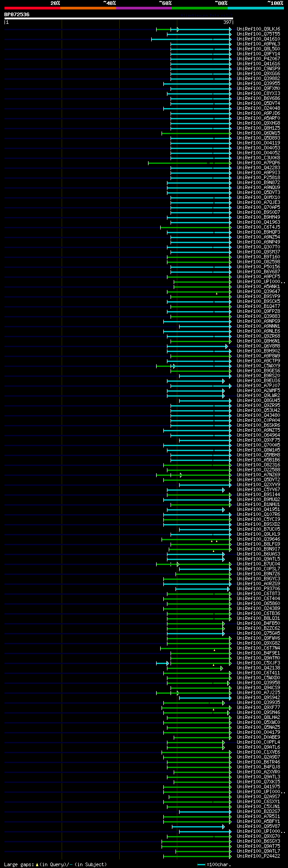Image resolution: width=288 pixels, height=868 pixels.
Task: Select the label UniRef100_Q5MBH8
Action: (x=258, y=455)
